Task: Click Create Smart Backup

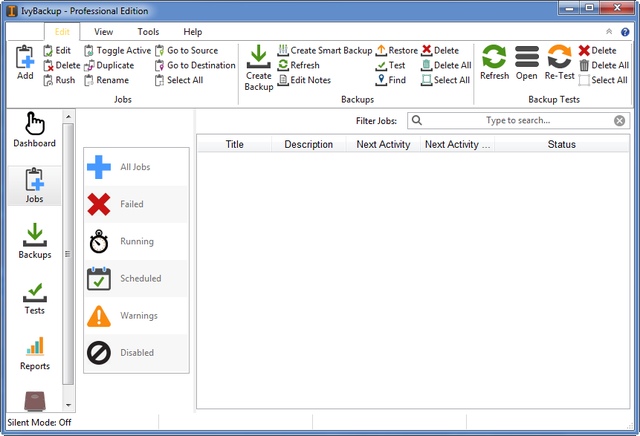Action: pos(325,50)
